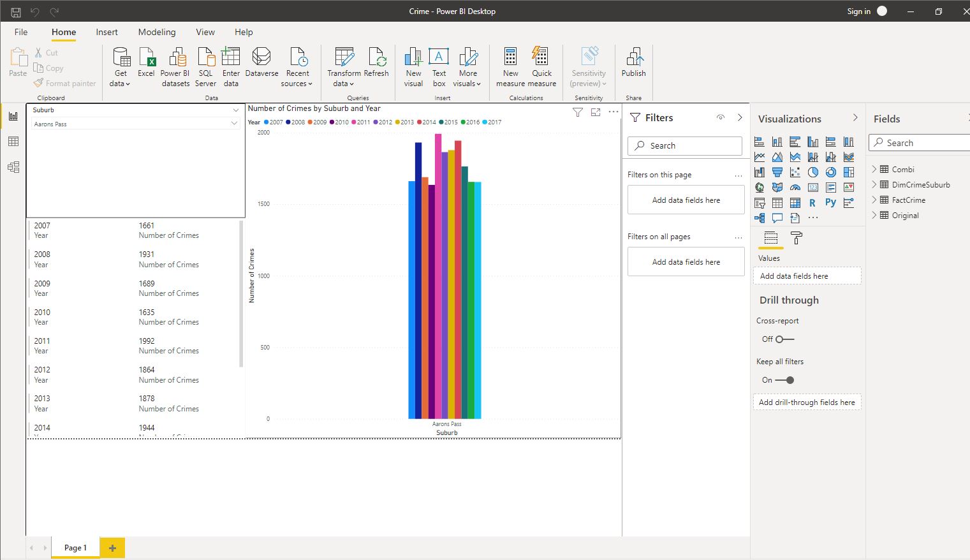Publish the report
Screen dimensions: 970x560
tap(634, 63)
